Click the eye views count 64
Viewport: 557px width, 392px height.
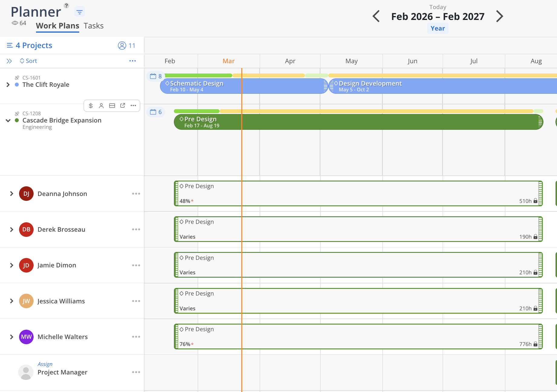(x=19, y=23)
